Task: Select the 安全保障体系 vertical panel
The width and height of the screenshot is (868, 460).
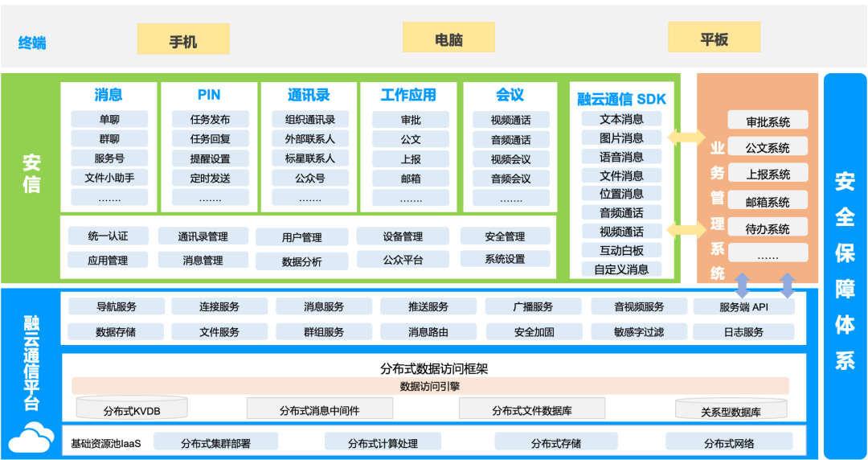Action: pyautogui.click(x=845, y=265)
